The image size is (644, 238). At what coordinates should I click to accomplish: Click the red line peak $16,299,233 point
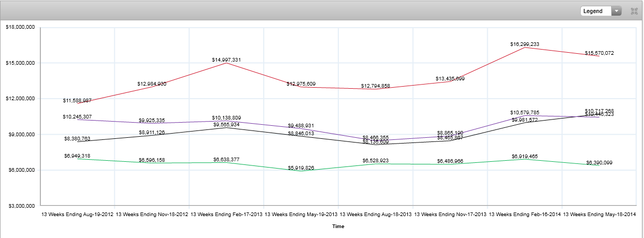524,47
